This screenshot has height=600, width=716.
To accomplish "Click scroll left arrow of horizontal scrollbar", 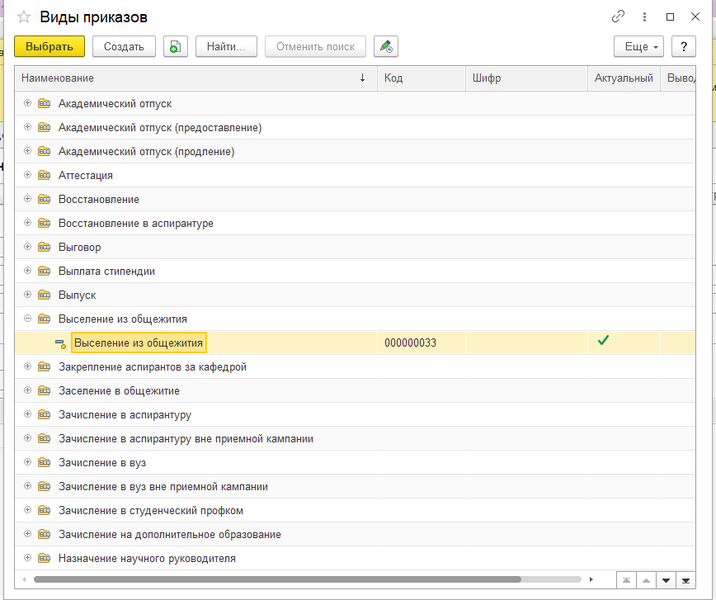I will pyautogui.click(x=24, y=579).
